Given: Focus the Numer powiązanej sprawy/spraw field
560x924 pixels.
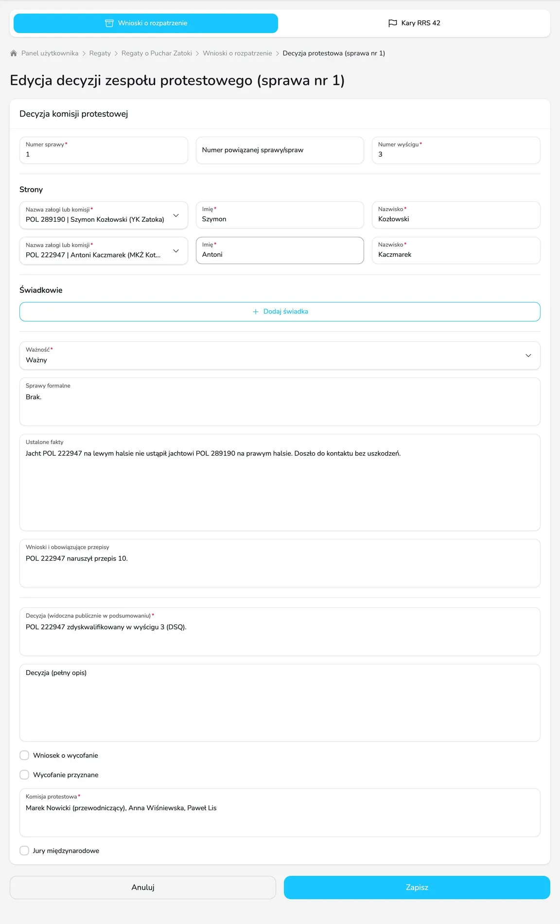Looking at the screenshot, I should [280, 150].
